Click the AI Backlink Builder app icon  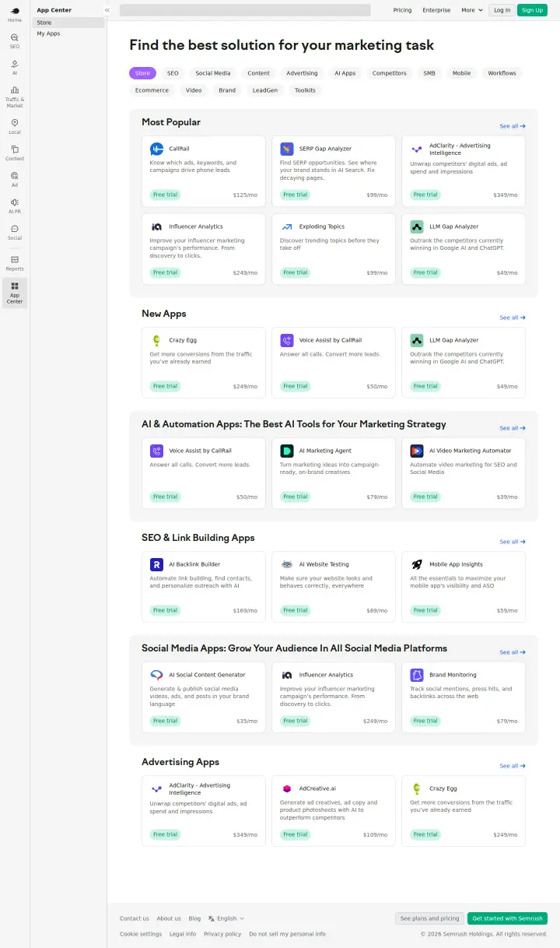[156, 564]
